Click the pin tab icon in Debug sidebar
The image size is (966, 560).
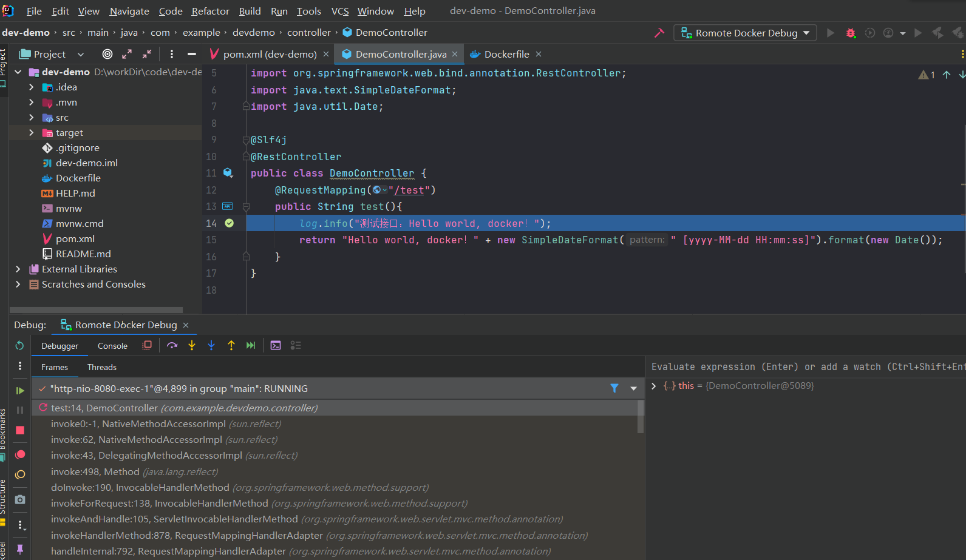20,549
